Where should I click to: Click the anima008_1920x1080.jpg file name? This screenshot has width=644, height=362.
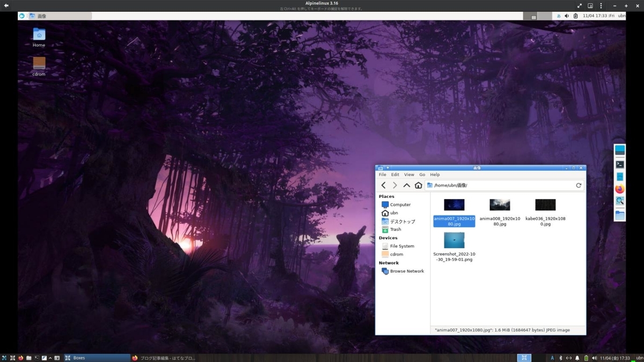tap(500, 221)
